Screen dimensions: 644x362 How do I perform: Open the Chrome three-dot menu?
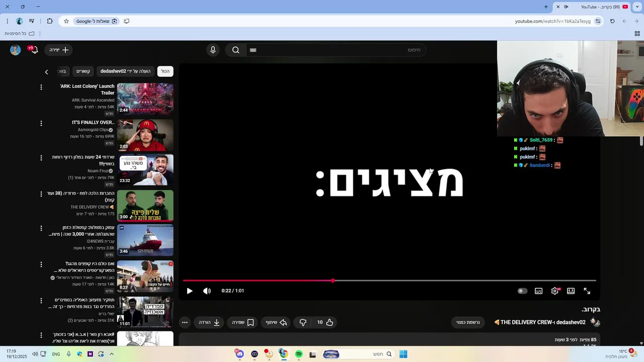7,21
